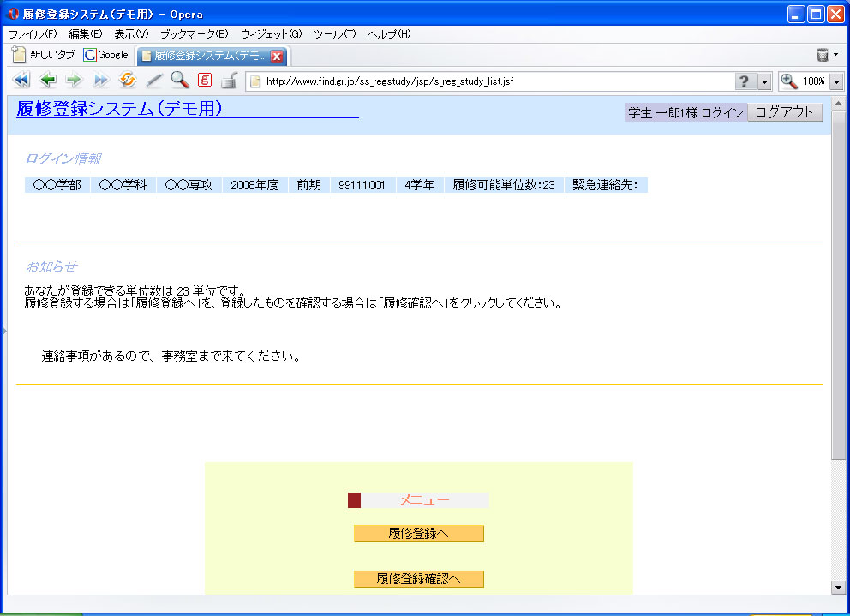The height and width of the screenshot is (616, 850).
Task: Click the 履修登録確認へ button
Action: click(x=418, y=579)
